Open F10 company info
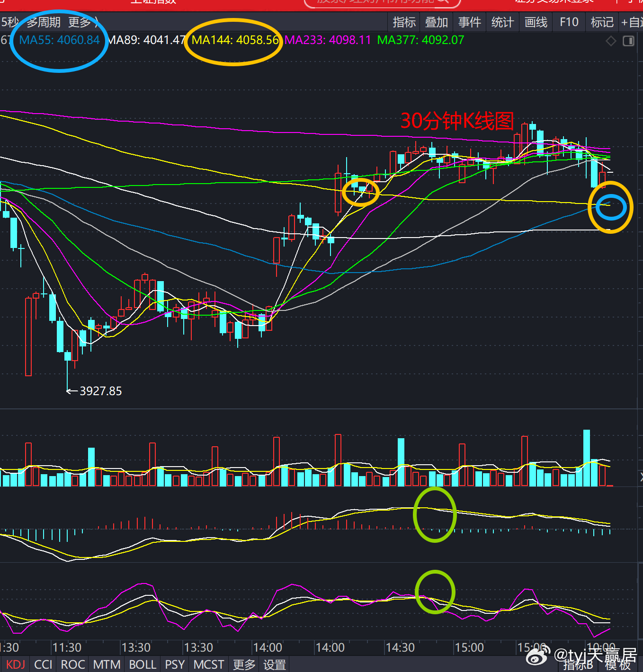The height and width of the screenshot is (672, 643). pos(569,22)
